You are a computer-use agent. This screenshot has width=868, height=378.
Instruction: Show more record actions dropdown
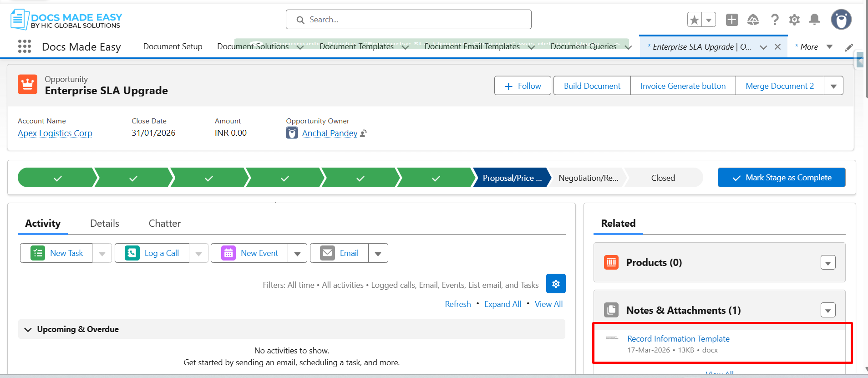pyautogui.click(x=833, y=86)
